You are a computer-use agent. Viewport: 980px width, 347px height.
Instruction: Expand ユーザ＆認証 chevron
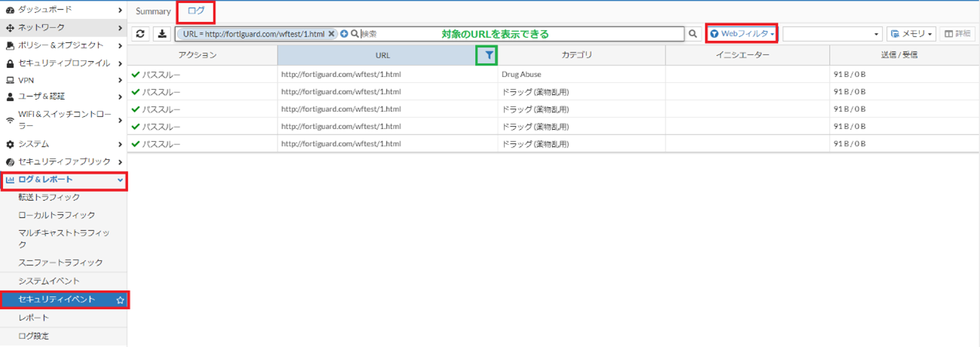click(120, 97)
